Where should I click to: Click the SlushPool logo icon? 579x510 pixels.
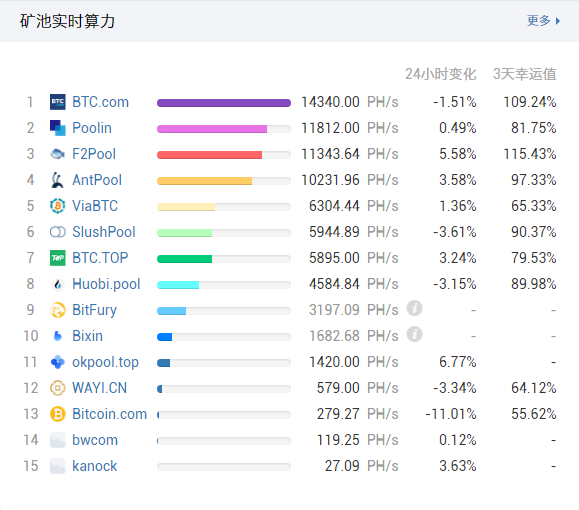[58, 232]
